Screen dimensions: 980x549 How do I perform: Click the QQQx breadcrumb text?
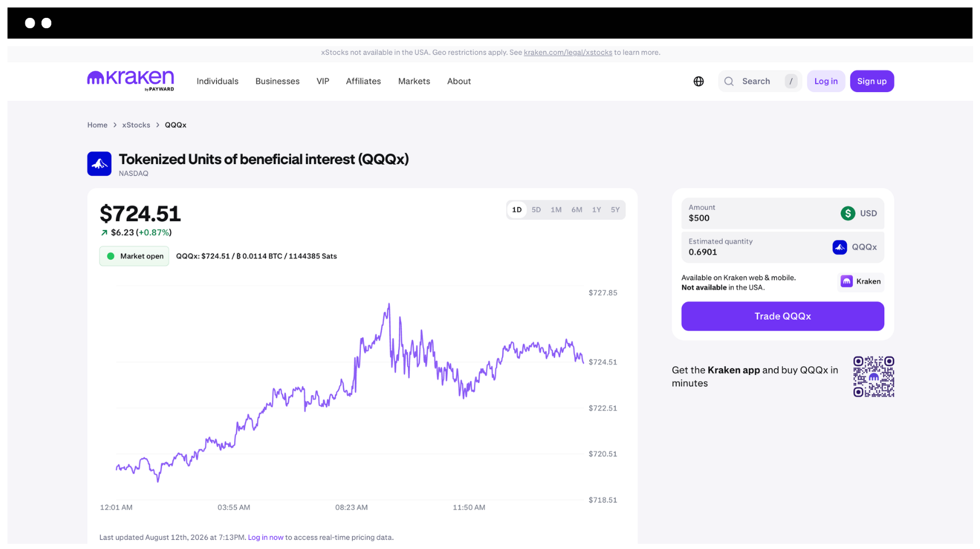pos(176,125)
